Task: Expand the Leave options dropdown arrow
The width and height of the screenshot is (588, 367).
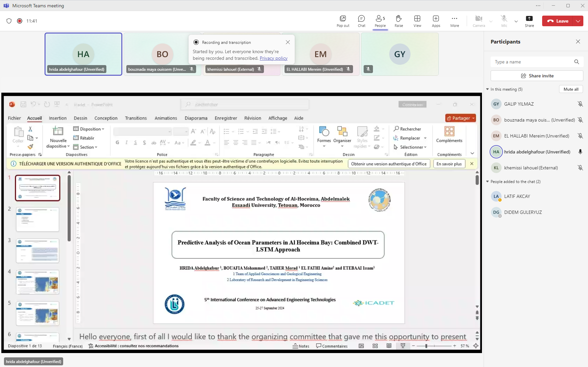Action: [x=578, y=21]
